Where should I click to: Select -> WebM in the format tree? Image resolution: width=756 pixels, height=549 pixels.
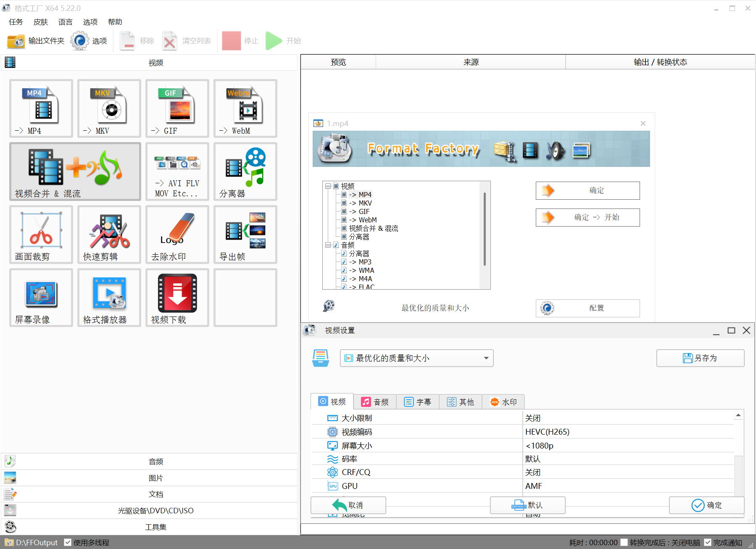[x=363, y=220]
